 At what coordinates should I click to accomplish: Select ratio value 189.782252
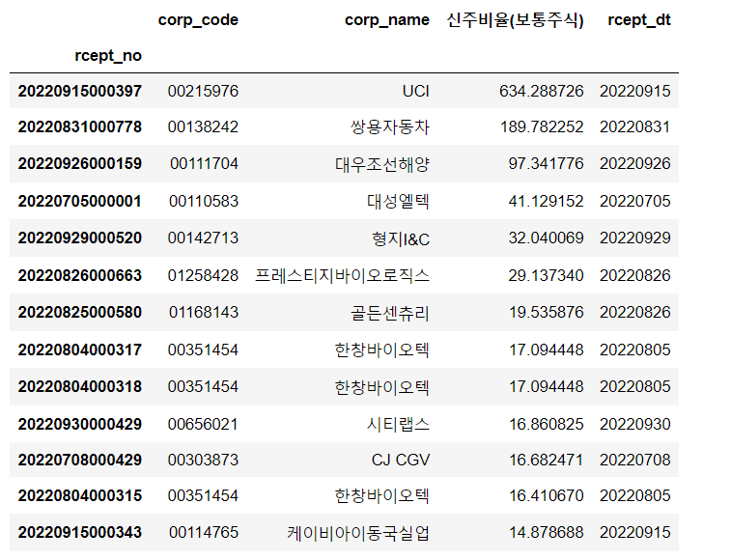pyautogui.click(x=542, y=126)
